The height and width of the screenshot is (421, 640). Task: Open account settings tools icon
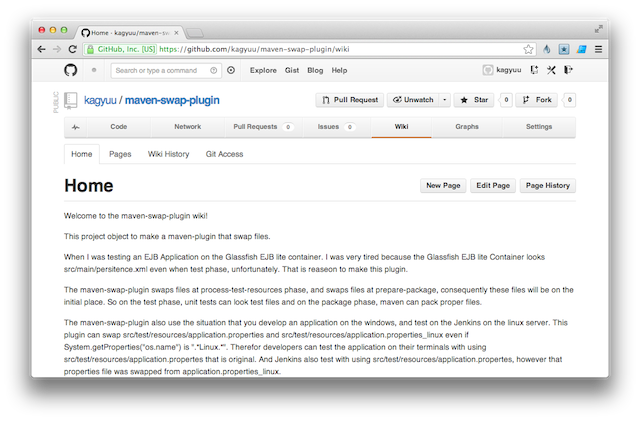[x=551, y=70]
